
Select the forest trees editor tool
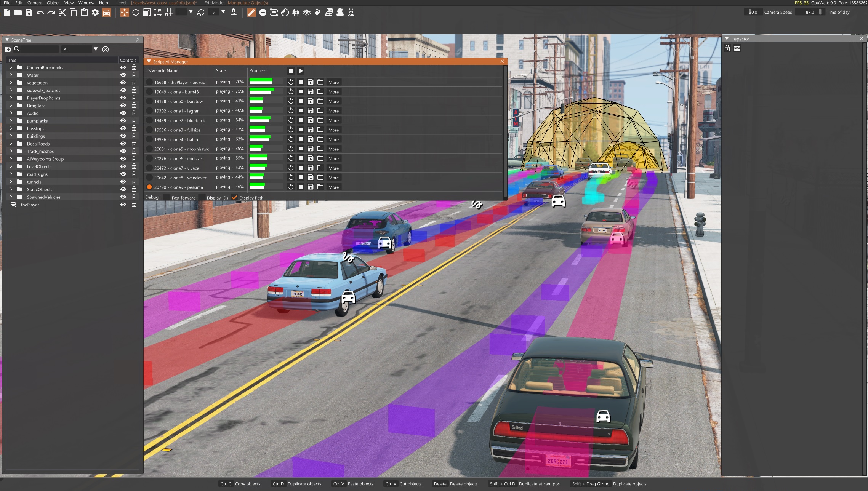click(296, 13)
